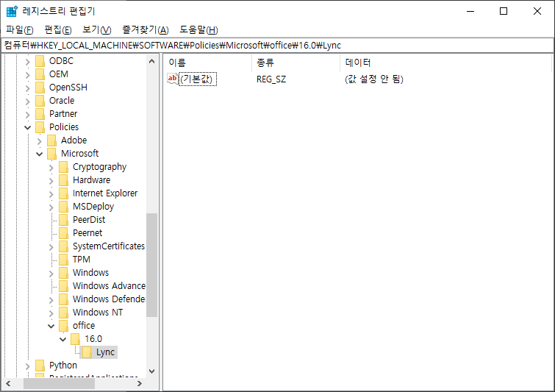Select the Hardware key label
555x392 pixels.
pos(91,180)
